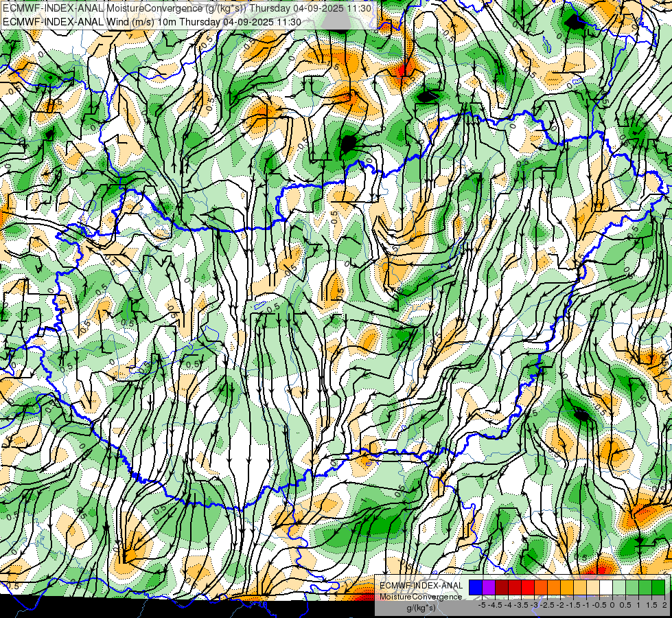The width and height of the screenshot is (672, 618).
Task: Click the palest green swatch between 0 and 0.5
Action: 619,588
